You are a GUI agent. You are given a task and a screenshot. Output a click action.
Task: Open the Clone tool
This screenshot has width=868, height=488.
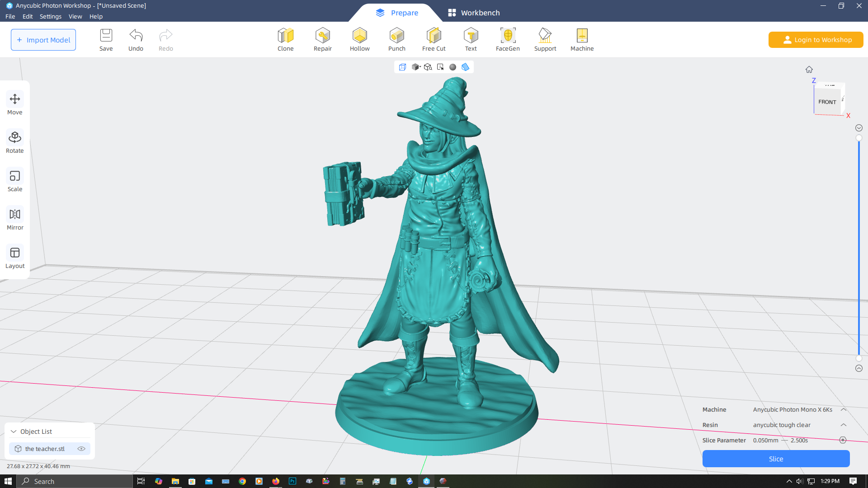click(x=285, y=40)
